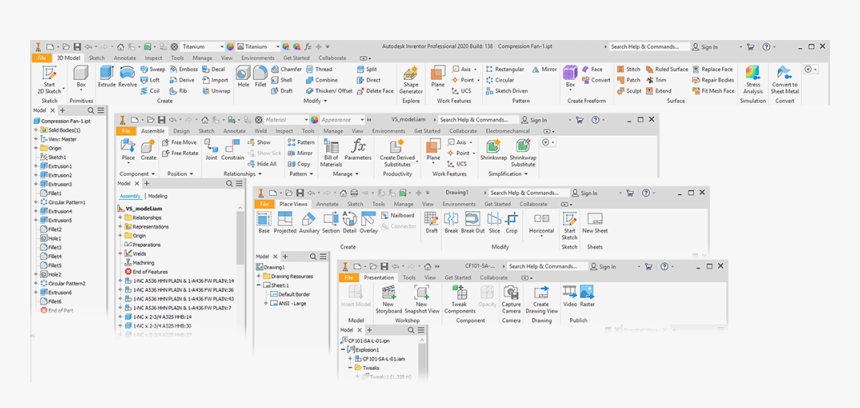Select the Stitch surface tool
Screen dimensions: 860x408
click(x=629, y=70)
